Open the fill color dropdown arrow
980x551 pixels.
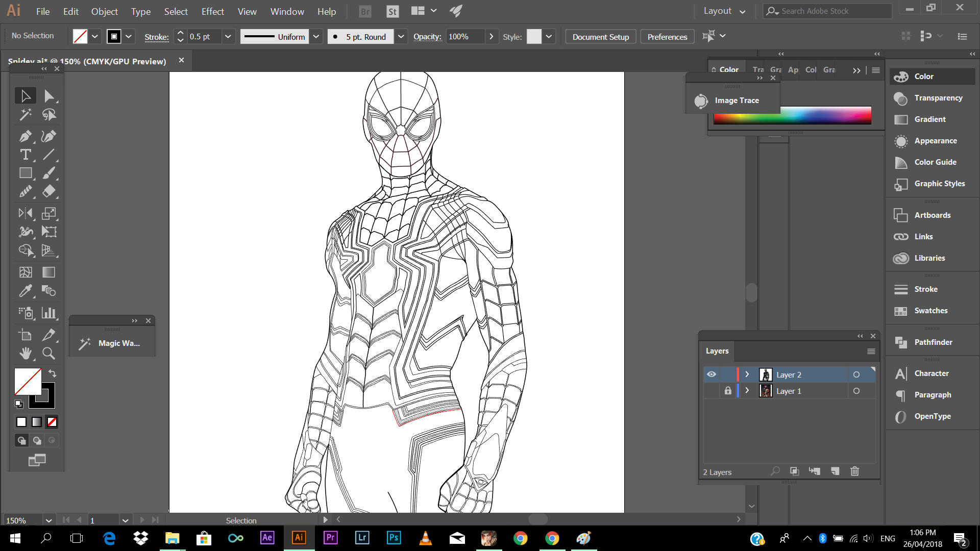tap(94, 37)
